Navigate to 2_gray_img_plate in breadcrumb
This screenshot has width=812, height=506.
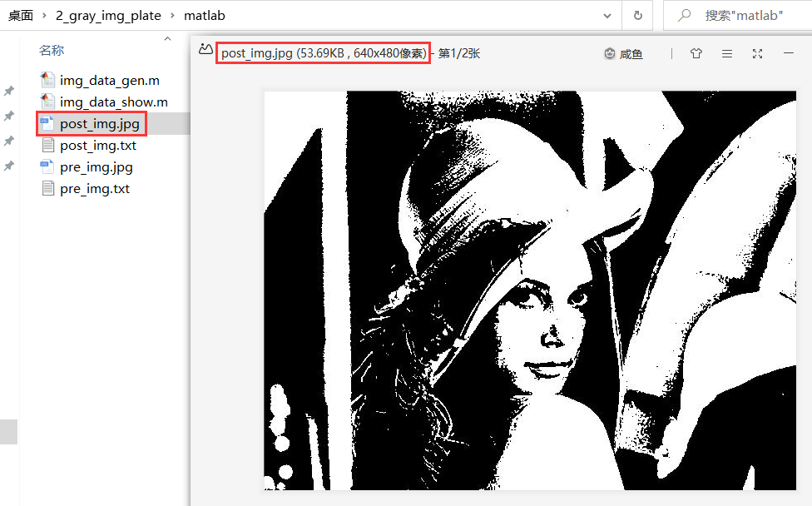[108, 16]
